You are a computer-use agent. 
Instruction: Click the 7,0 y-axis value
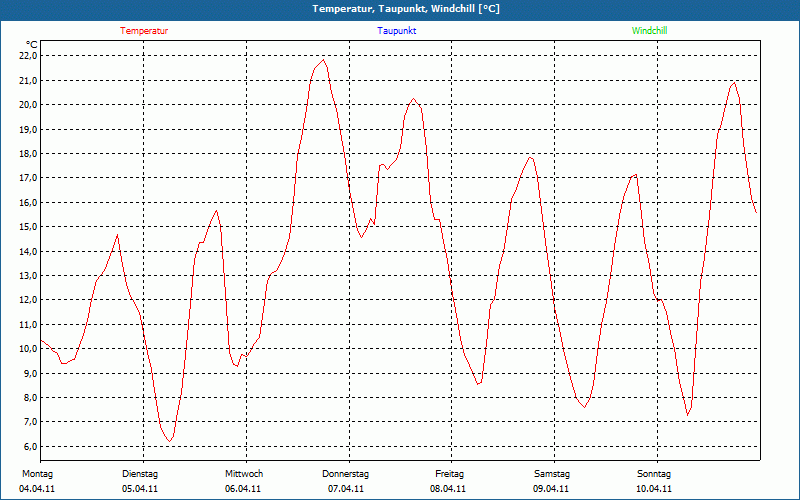[30, 422]
